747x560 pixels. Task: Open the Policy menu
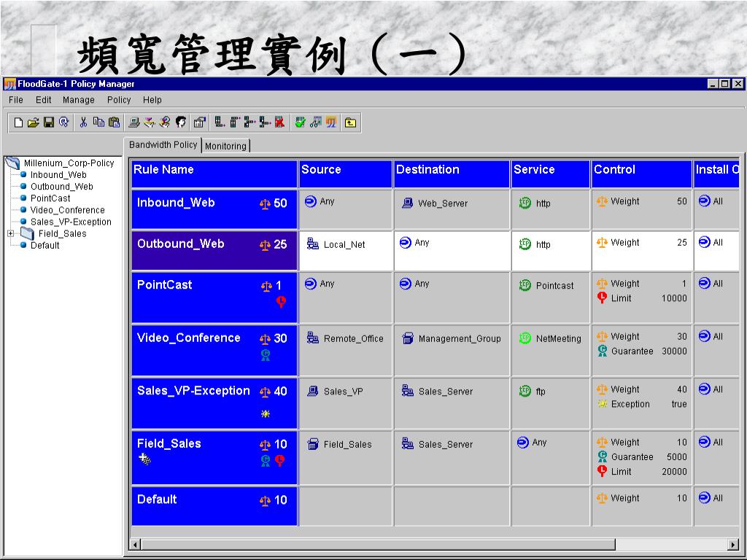pos(119,100)
